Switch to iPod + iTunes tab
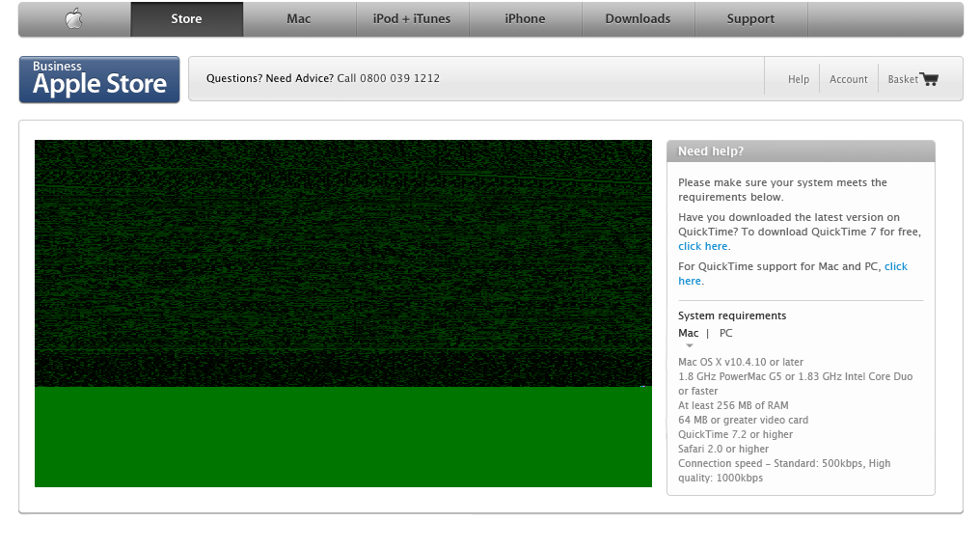This screenshot has width=980, height=548. (x=412, y=19)
